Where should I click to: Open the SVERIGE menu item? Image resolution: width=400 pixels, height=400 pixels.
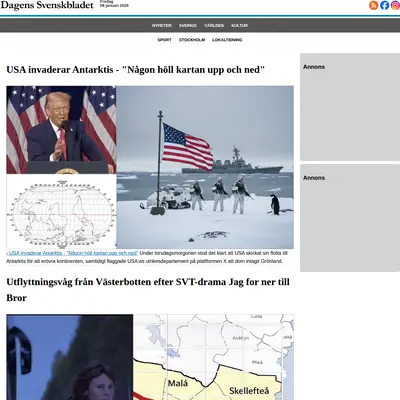[188, 26]
